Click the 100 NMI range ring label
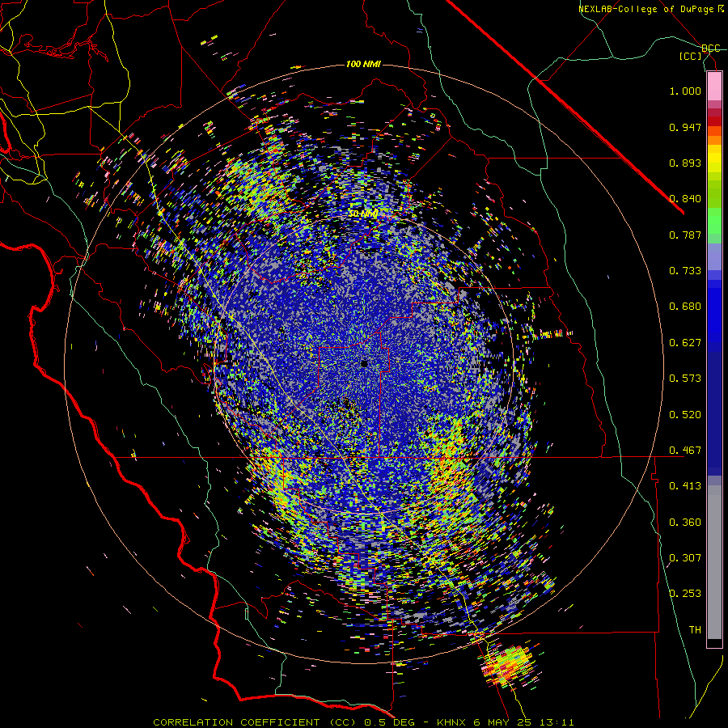This screenshot has height=728, width=728. coord(363,64)
